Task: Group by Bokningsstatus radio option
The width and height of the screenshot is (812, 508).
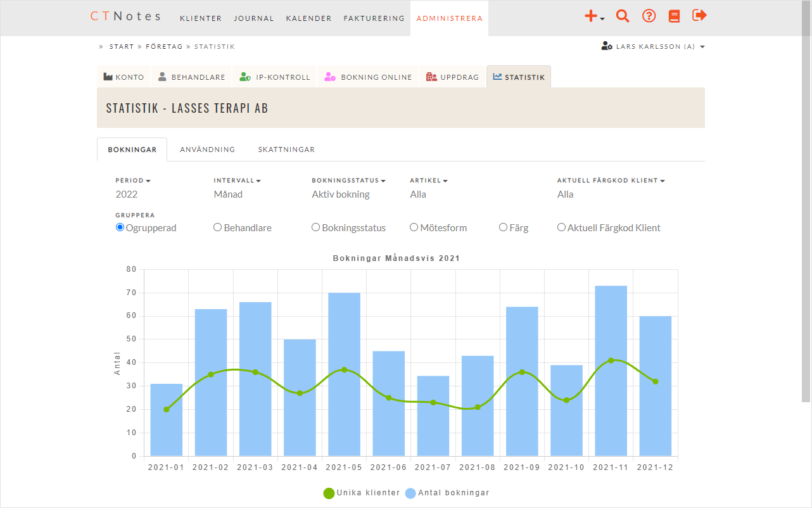Action: (315, 227)
